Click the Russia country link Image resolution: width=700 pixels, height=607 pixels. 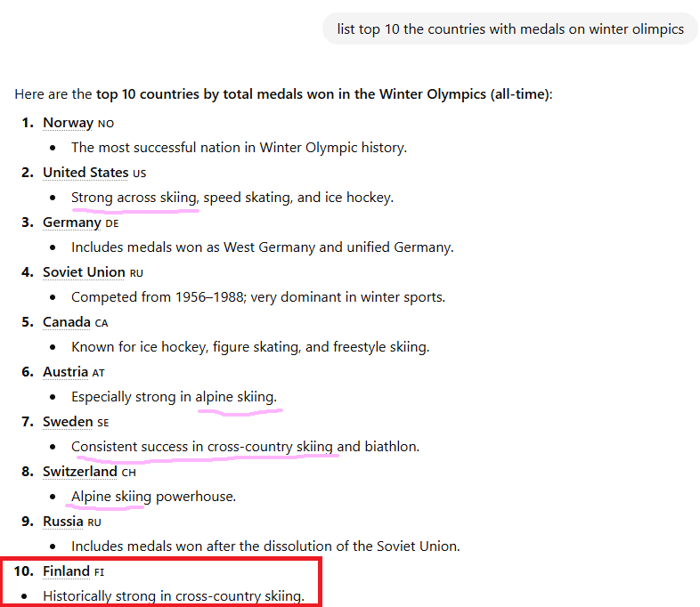click(63, 522)
